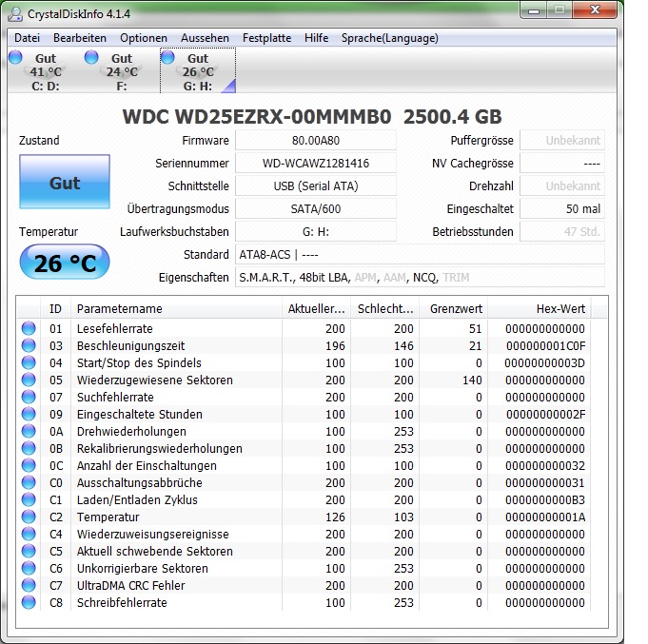Click the blue orb on C: D: tab

pyautogui.click(x=15, y=57)
